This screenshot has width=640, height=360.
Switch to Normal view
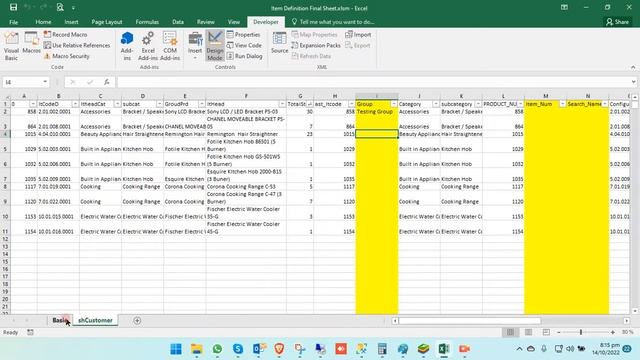[510, 332]
